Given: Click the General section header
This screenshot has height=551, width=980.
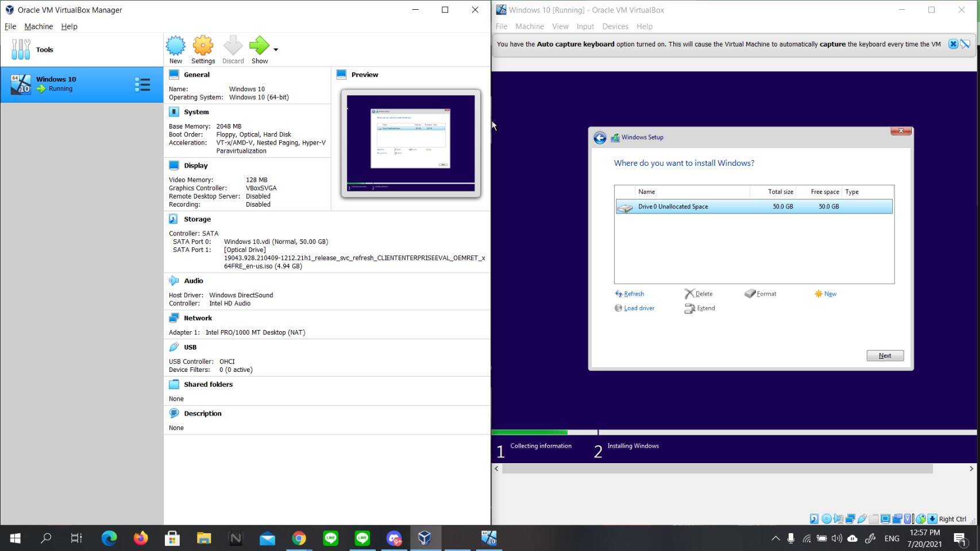Looking at the screenshot, I should [196, 75].
